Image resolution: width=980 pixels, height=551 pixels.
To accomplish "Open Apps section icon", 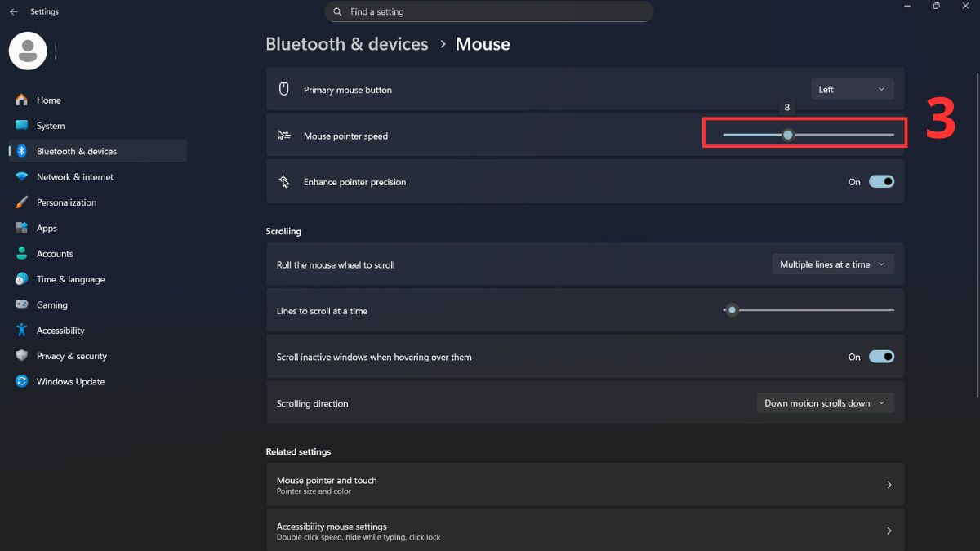I will click(x=21, y=229).
